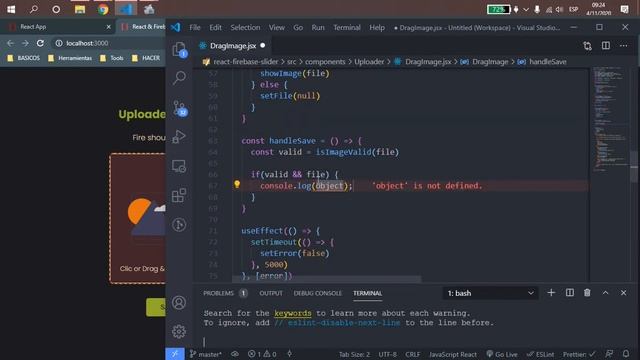Open the Search view in activity bar
640x360 pixels.
click(x=179, y=78)
